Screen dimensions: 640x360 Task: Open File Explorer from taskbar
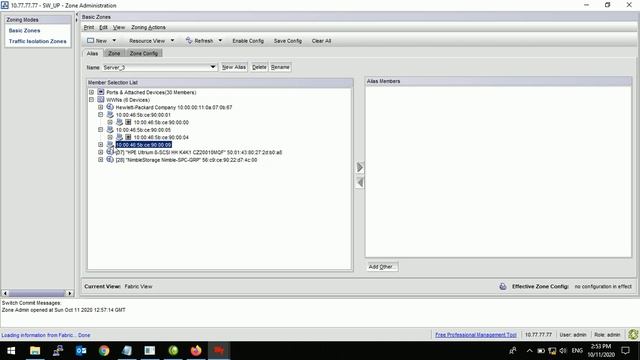tap(35, 351)
